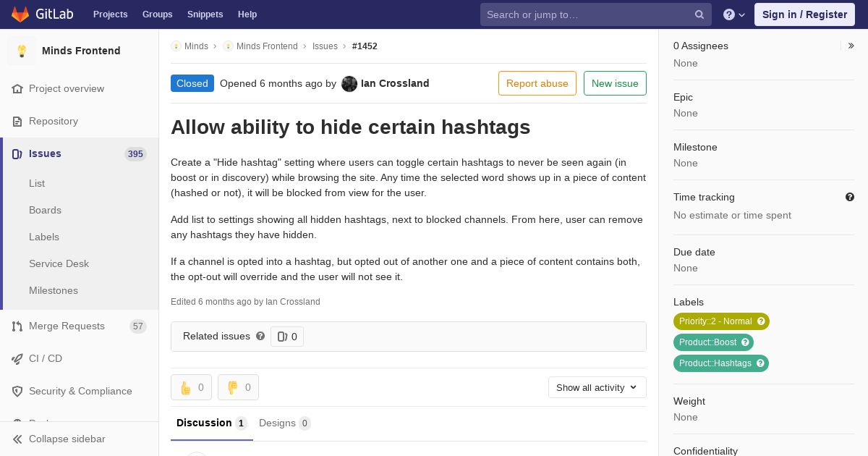Open the Issues List sidebar item

coord(37,183)
